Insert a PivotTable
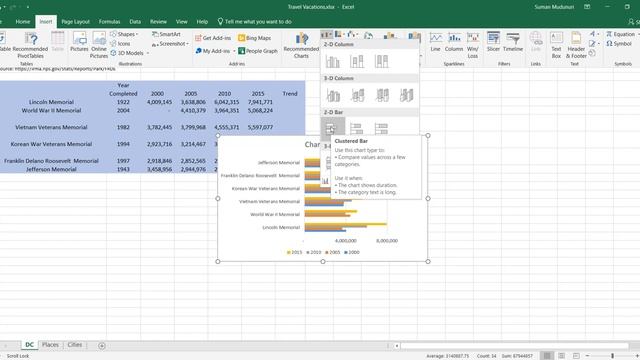The width and height of the screenshot is (640, 360). click(4, 43)
